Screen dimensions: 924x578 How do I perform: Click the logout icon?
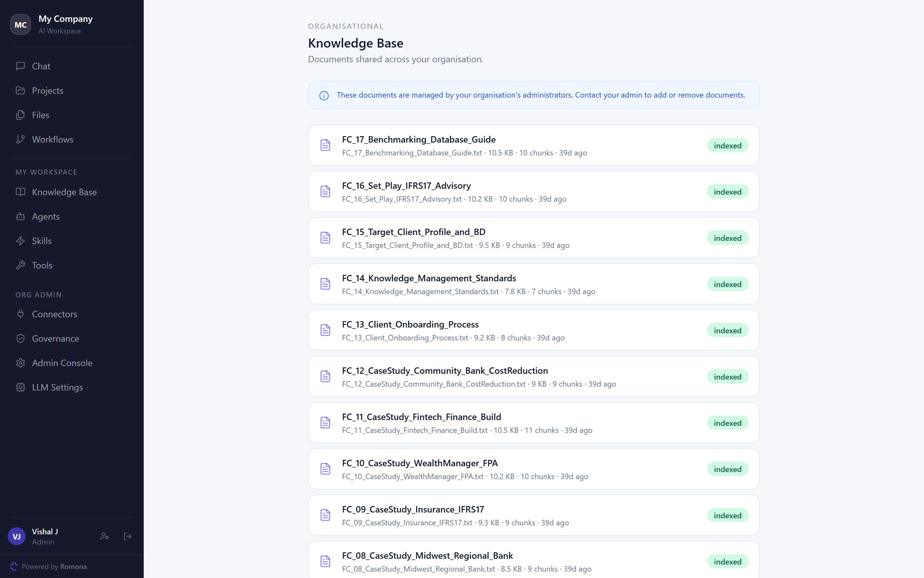click(x=128, y=536)
